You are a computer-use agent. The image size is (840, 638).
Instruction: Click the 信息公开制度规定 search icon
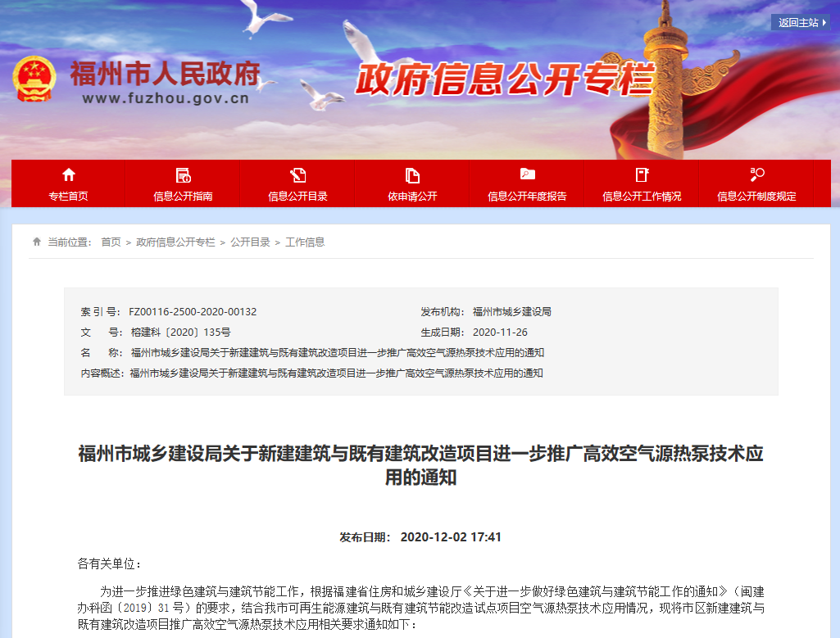pos(756,174)
